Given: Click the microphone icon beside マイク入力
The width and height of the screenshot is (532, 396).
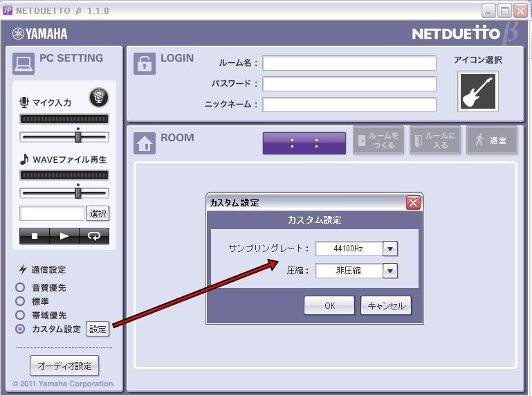Looking at the screenshot, I should click(24, 102).
